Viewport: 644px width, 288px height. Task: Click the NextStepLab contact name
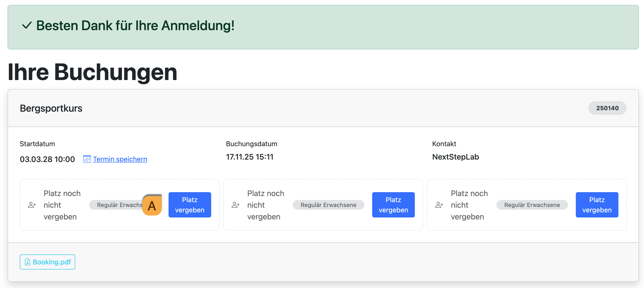pyautogui.click(x=455, y=157)
